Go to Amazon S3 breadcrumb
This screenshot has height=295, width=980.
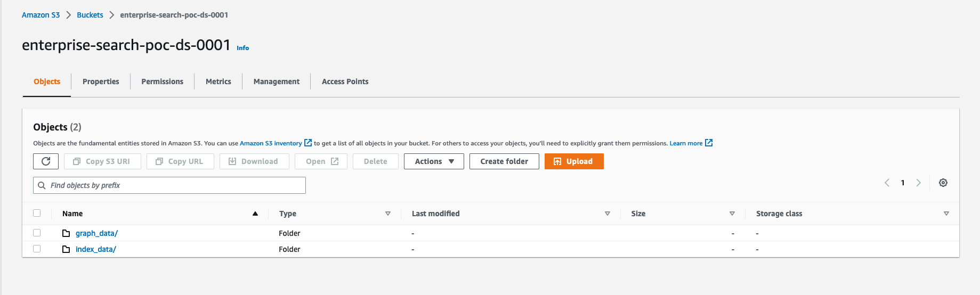[x=41, y=15]
